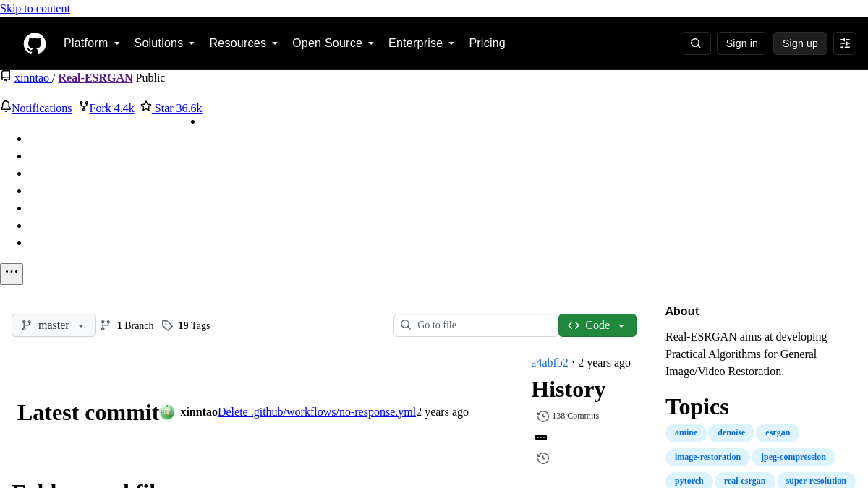Click the clock icon beside 138 Commits
This screenshot has width=868, height=488.
[543, 416]
